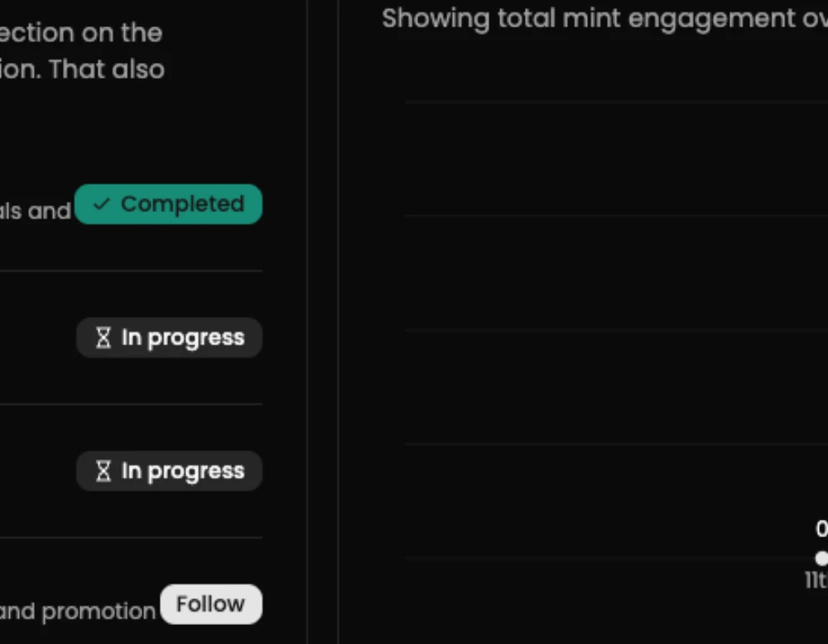Click the hourglass icon beneath the Completed badge
This screenshot has height=644, width=828.
[103, 338]
